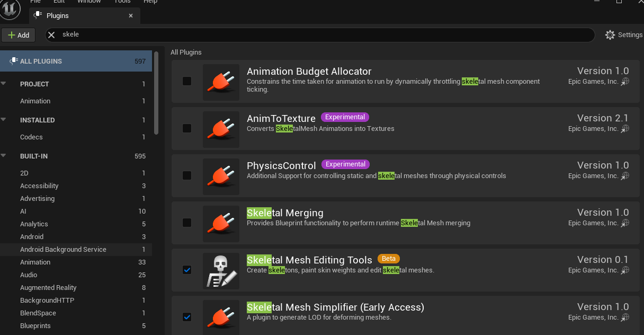Open the Edit menu

tap(59, 2)
